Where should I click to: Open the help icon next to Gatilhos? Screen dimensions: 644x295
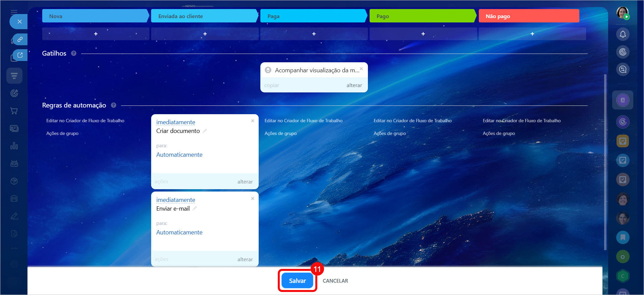pos(74,53)
